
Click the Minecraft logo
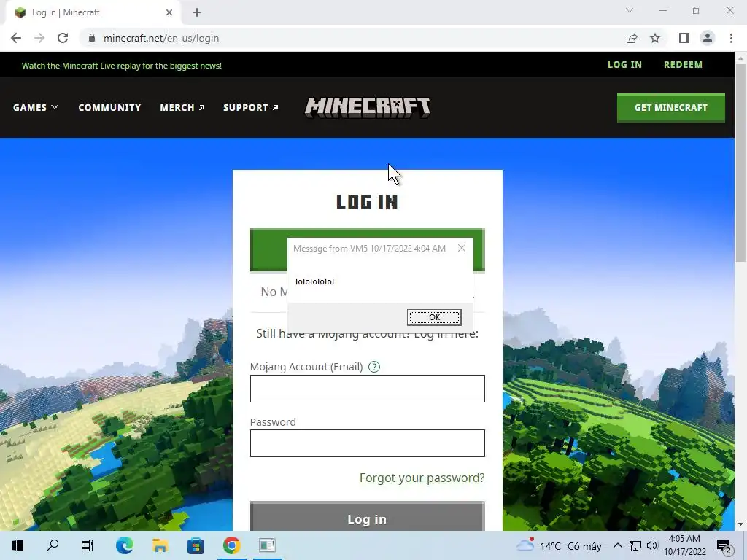(x=368, y=107)
